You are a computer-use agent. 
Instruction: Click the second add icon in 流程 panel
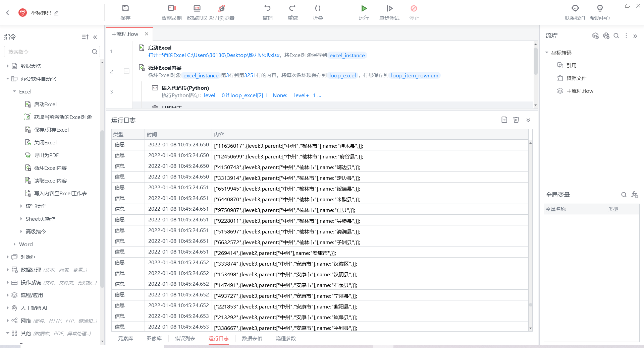pyautogui.click(x=606, y=36)
